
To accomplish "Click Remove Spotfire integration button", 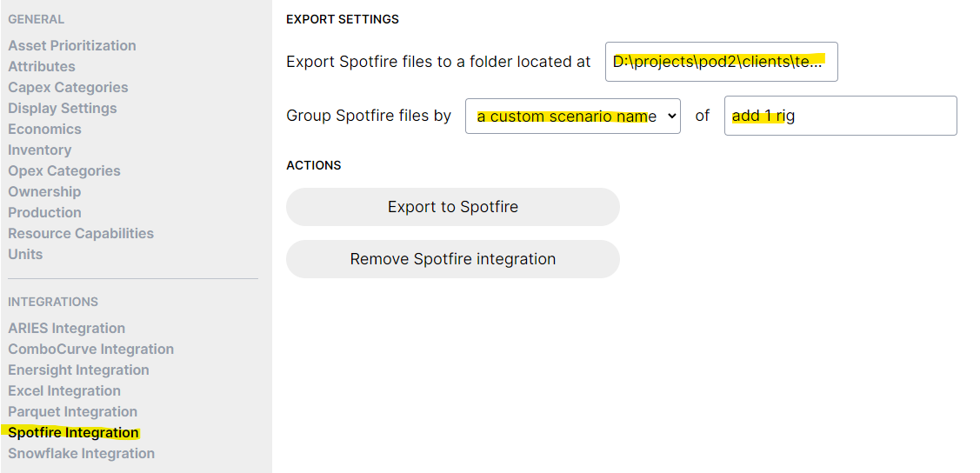I will pos(452,259).
